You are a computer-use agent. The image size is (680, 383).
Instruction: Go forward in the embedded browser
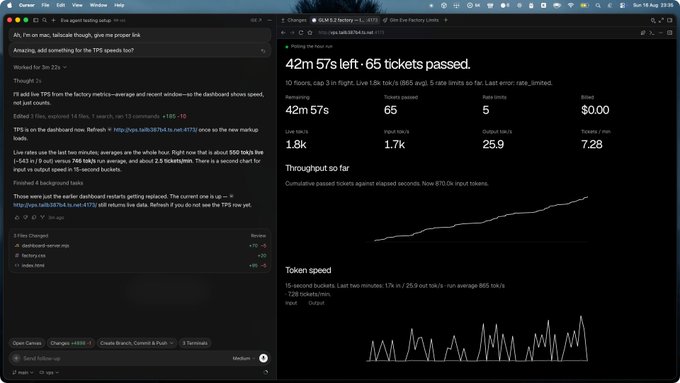pyautogui.click(x=292, y=33)
